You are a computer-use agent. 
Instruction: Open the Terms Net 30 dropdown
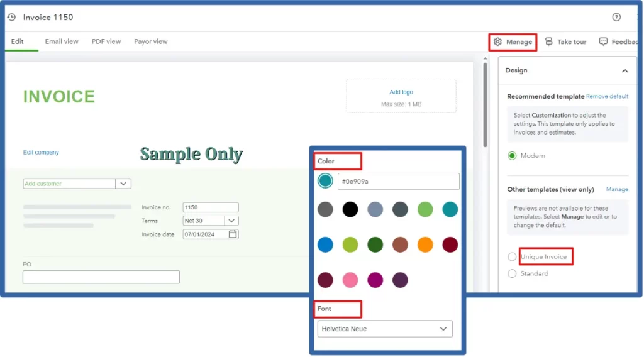[x=210, y=221]
